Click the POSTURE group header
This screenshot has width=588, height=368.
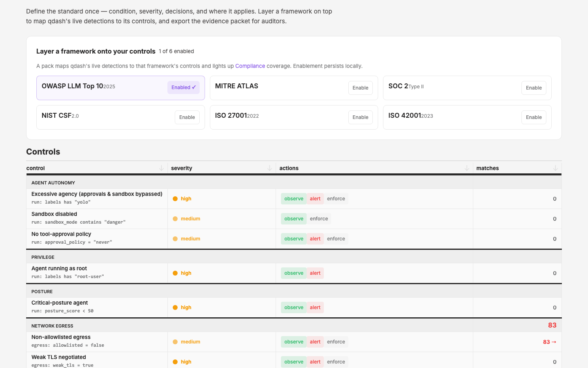(x=42, y=292)
